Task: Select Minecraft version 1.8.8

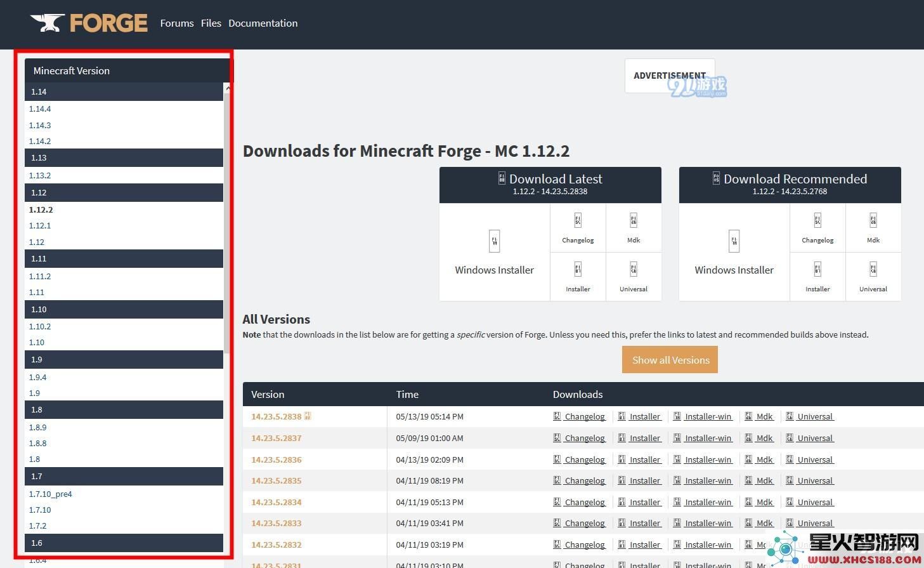Action: (37, 443)
